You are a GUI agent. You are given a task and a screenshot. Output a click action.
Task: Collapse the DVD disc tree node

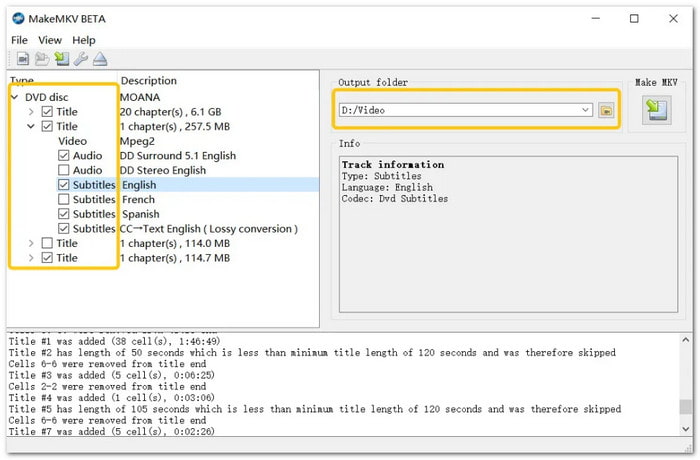(15, 97)
